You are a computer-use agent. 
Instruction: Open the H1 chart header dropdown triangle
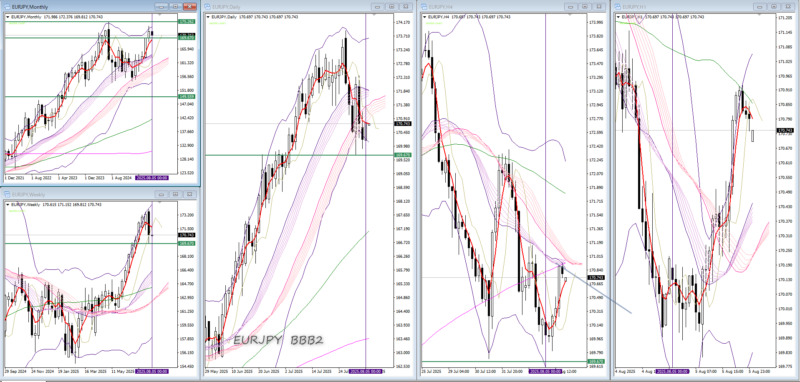(x=618, y=17)
